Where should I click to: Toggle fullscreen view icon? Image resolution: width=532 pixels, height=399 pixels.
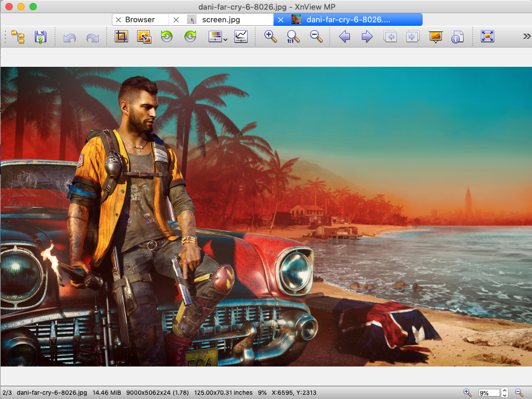tap(487, 36)
